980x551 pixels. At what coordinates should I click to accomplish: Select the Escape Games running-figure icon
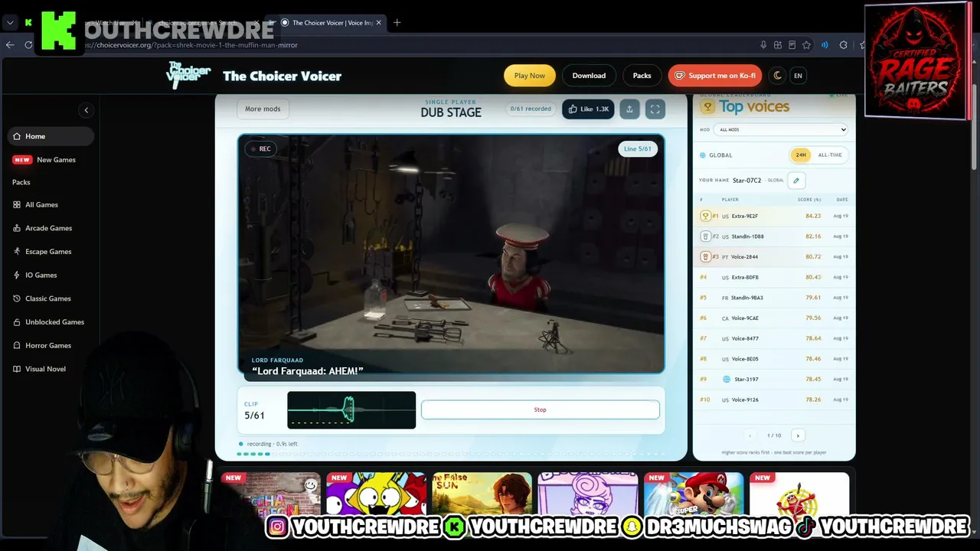tap(17, 252)
